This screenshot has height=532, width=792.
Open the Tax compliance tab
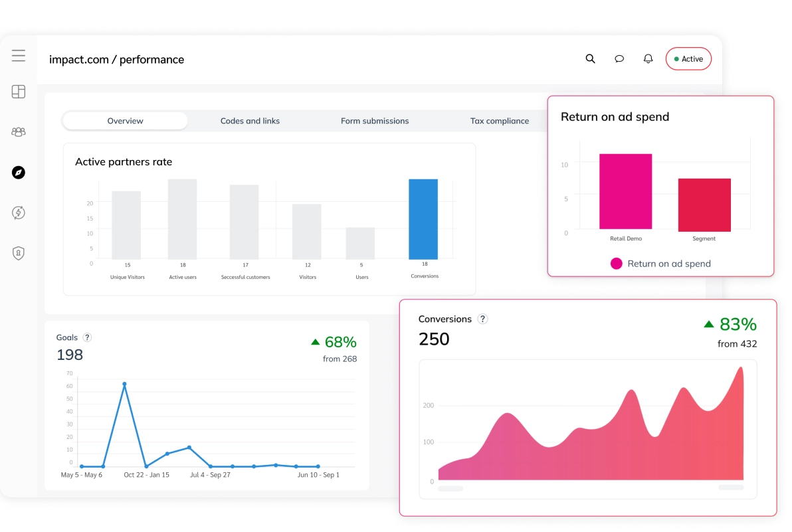click(500, 121)
